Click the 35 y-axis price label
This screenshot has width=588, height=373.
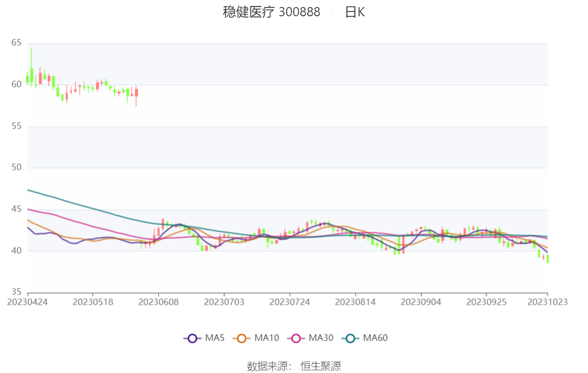pyautogui.click(x=16, y=292)
